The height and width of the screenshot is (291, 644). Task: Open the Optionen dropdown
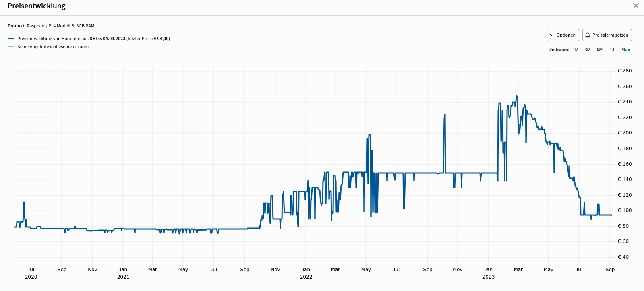pos(562,35)
